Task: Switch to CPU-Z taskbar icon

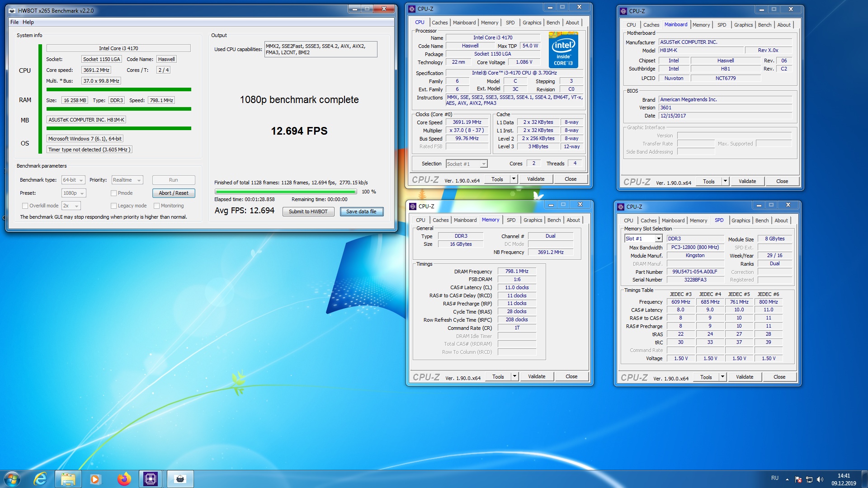Action: [151, 479]
